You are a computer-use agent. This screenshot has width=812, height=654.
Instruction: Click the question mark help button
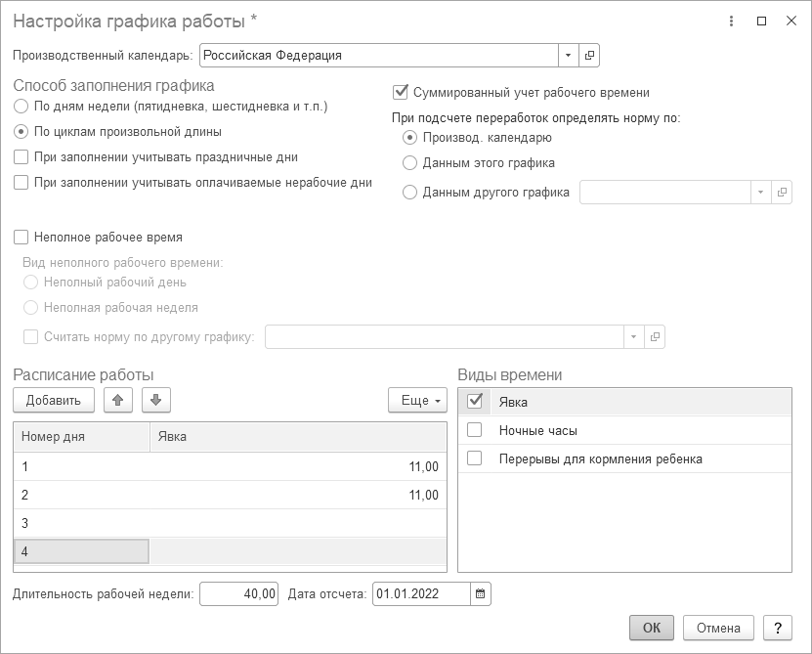[x=777, y=628]
